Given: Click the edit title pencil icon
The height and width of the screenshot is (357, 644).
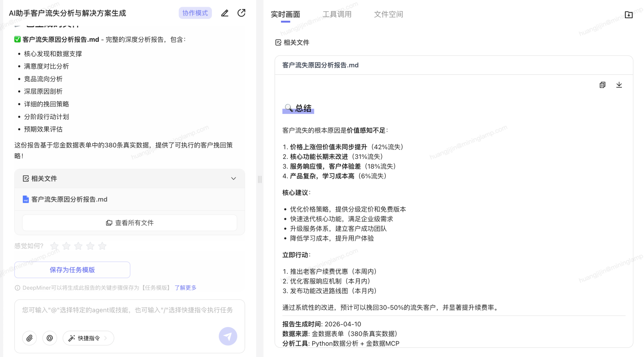Looking at the screenshot, I should click(225, 13).
